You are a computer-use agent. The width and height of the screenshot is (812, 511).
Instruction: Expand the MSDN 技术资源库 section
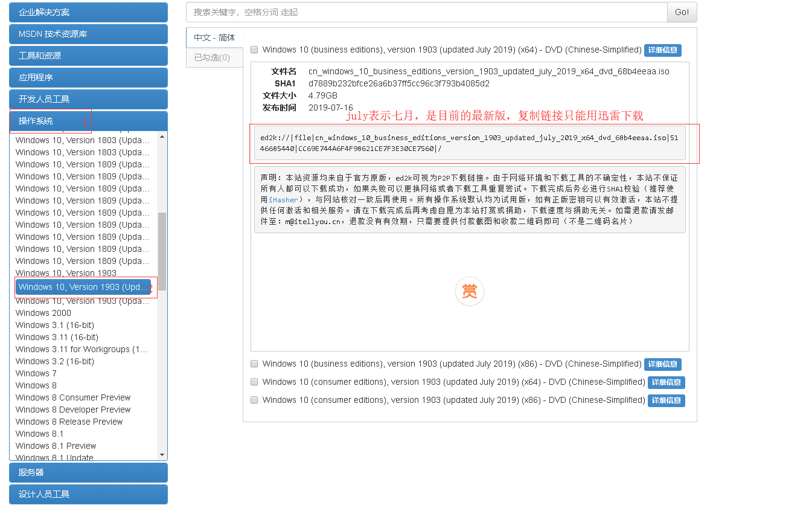[88, 34]
